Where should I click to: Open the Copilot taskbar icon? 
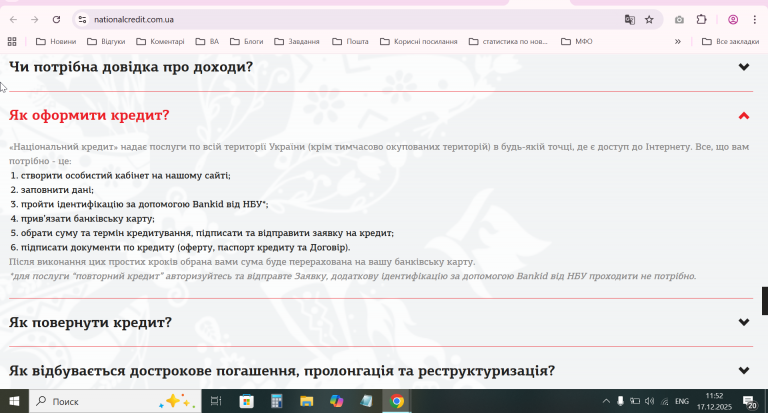pyautogui.click(x=336, y=401)
